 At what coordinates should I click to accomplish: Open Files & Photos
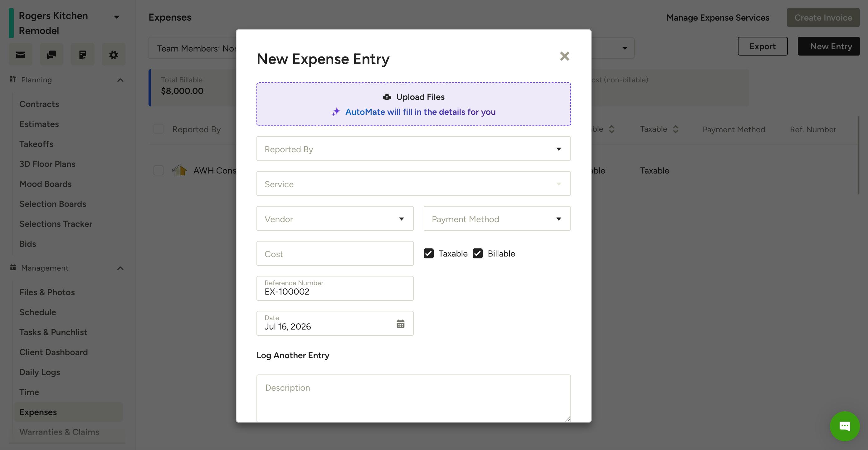click(x=47, y=292)
